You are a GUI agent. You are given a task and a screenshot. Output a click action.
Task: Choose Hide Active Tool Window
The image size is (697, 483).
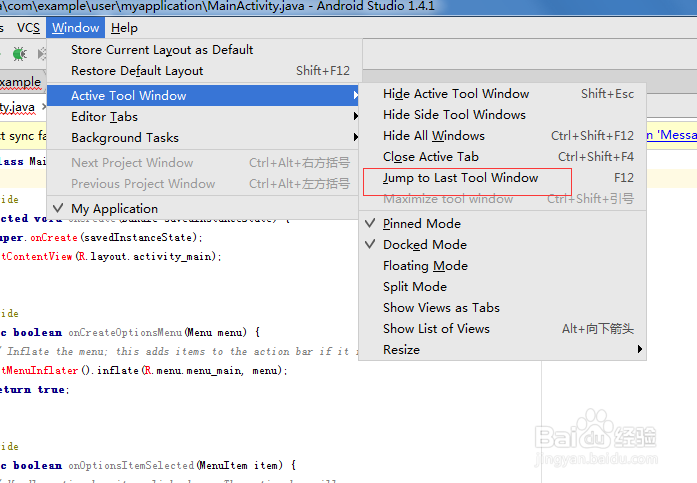[502, 94]
